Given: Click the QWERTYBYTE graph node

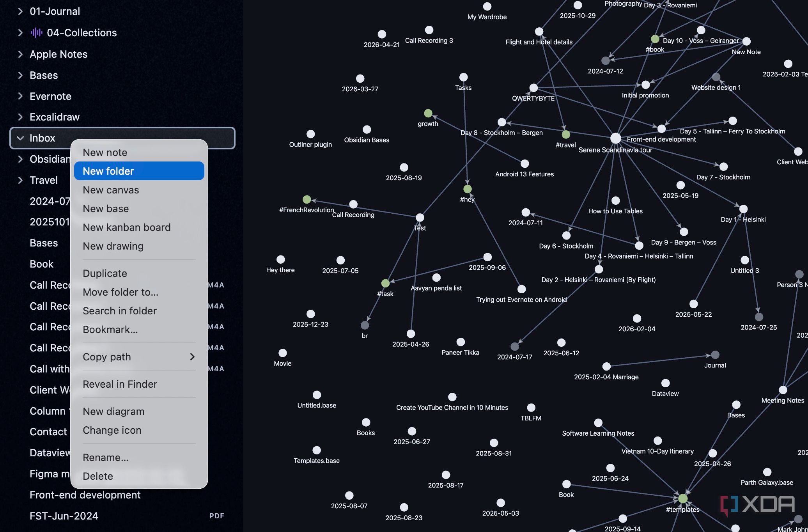Looking at the screenshot, I should click(533, 88).
